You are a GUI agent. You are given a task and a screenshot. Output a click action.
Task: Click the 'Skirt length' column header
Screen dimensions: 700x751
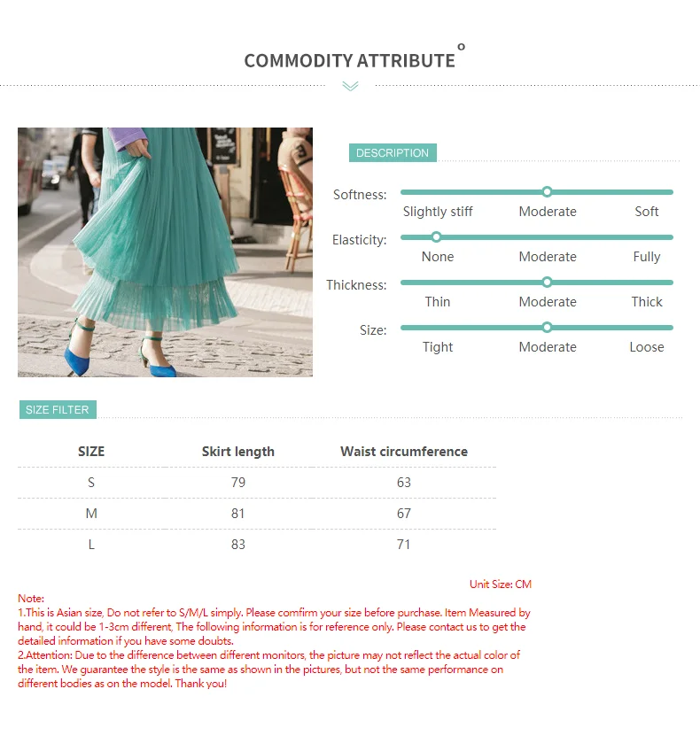(238, 452)
